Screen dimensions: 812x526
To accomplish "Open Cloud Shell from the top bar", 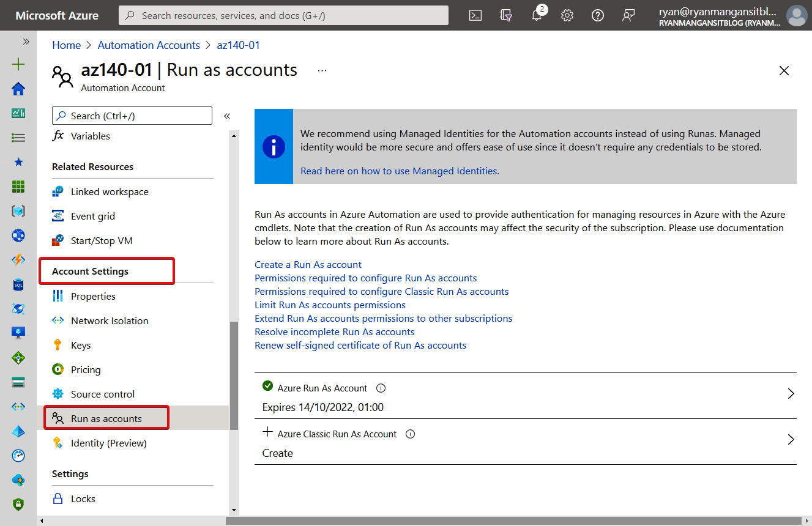I will coord(475,16).
